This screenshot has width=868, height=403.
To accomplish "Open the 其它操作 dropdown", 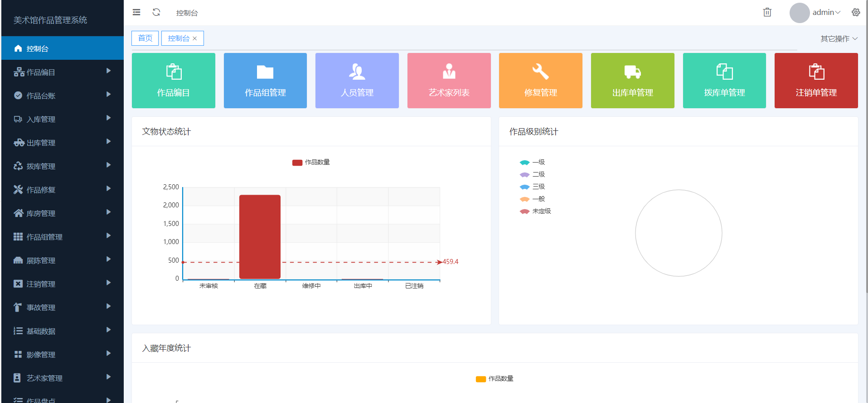I will tap(839, 38).
